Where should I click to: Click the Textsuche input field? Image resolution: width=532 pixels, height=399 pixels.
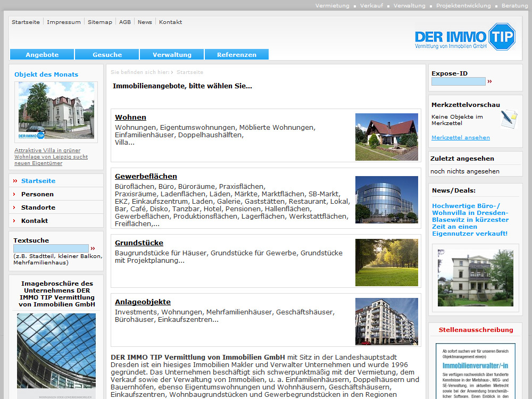click(x=51, y=248)
